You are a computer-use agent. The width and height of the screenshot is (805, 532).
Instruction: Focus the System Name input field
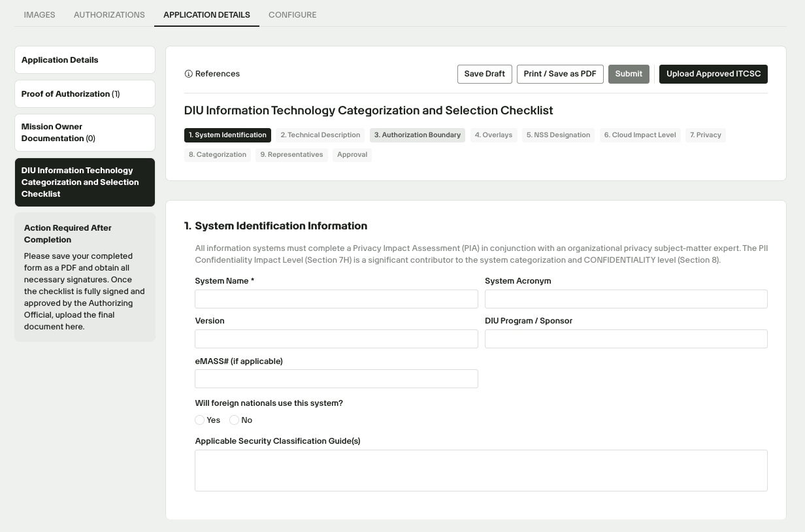pyautogui.click(x=337, y=299)
